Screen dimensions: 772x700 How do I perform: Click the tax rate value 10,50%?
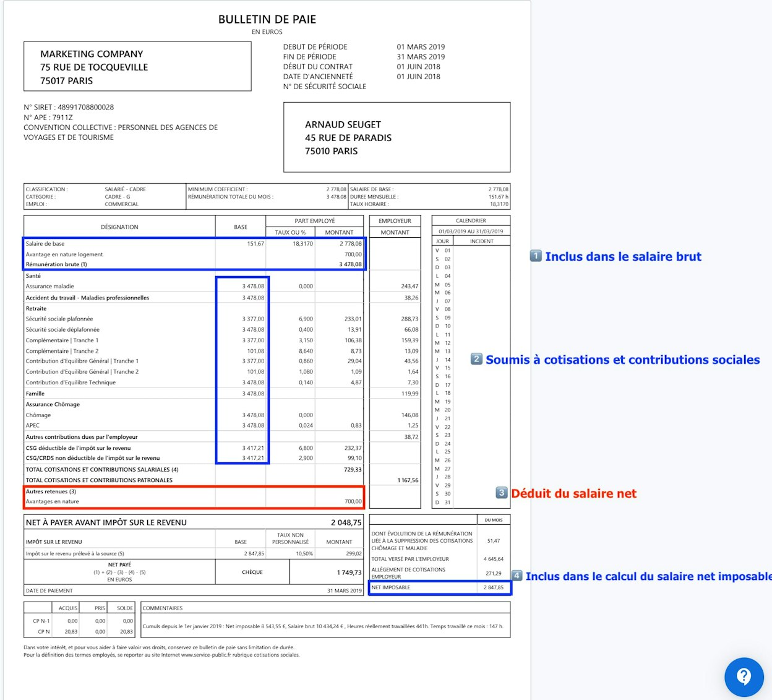(304, 554)
